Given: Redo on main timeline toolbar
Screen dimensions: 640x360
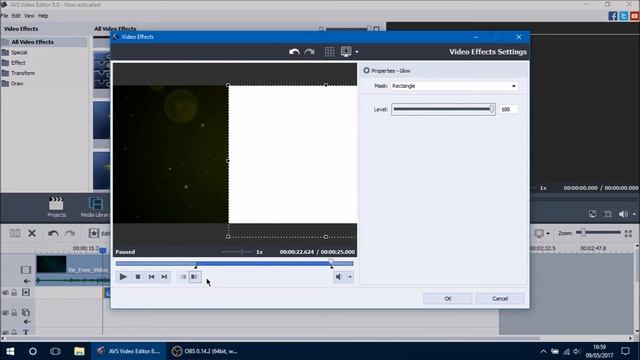Looking at the screenshot, I should 70,233.
